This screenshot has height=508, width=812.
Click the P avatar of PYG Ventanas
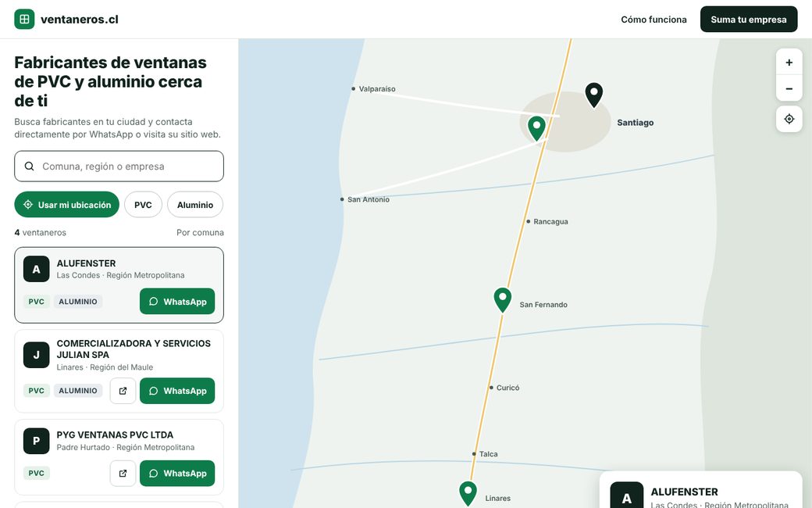click(x=36, y=441)
